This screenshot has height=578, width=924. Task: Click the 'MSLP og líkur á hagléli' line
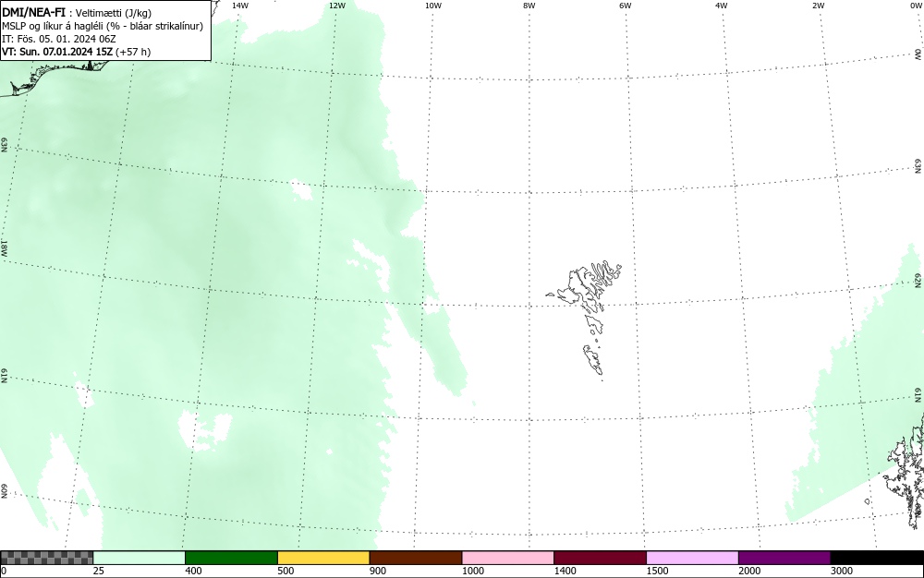click(x=103, y=26)
